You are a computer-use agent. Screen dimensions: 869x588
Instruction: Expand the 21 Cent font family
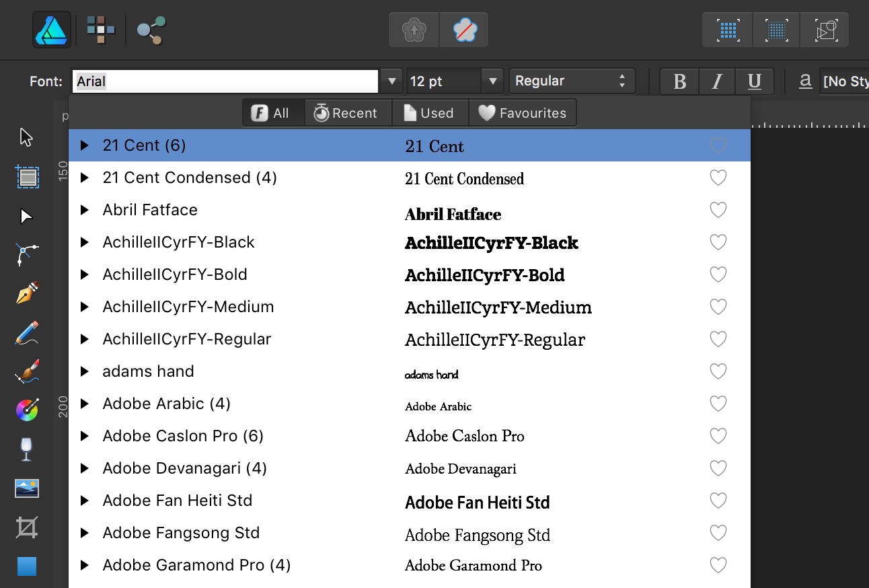84,145
